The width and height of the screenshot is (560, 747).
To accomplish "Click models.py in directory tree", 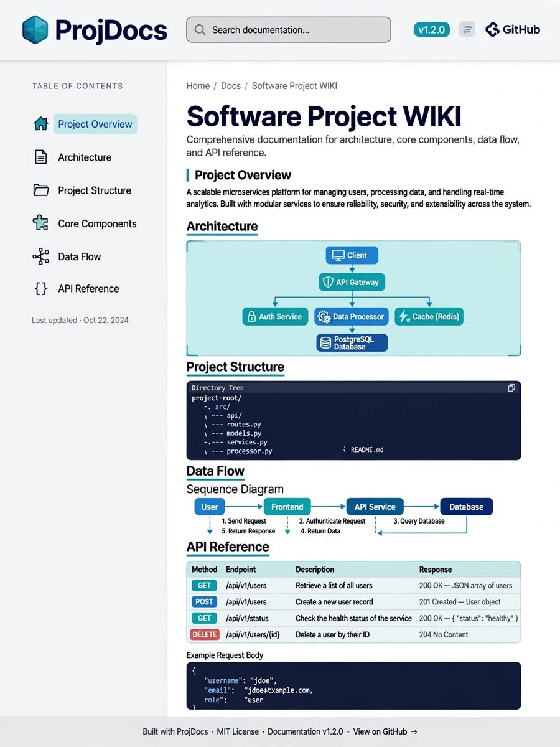I will point(244,433).
